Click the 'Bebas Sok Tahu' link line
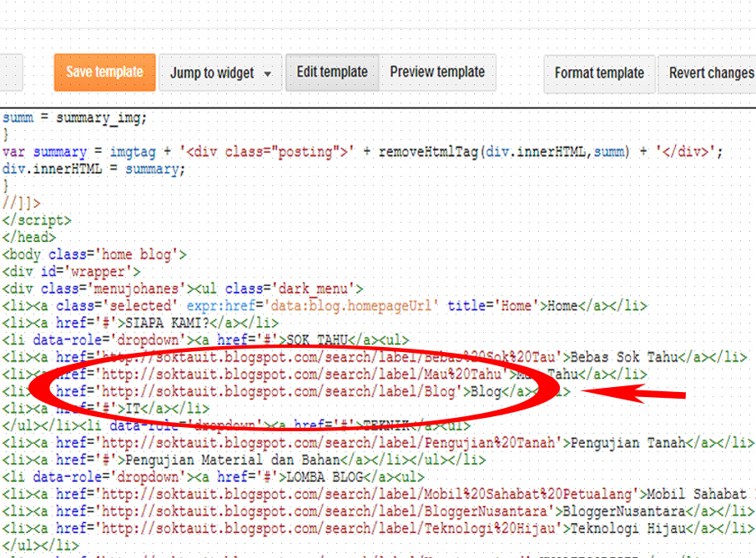The height and width of the screenshot is (558, 756). pyautogui.click(x=375, y=358)
